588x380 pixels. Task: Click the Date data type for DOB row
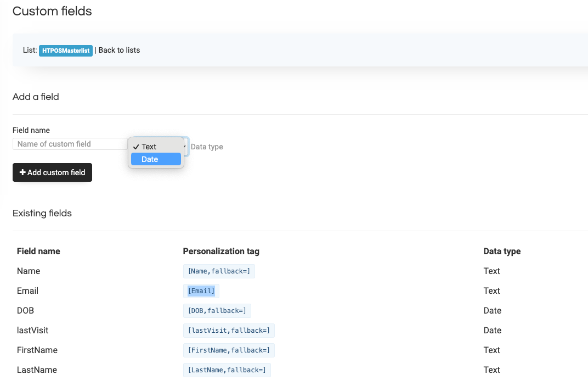point(493,311)
